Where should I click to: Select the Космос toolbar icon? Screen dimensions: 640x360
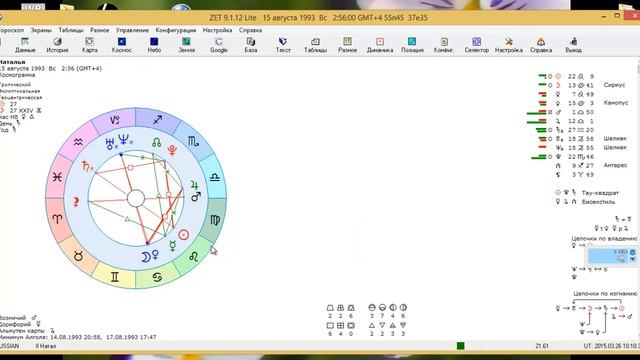point(122,45)
